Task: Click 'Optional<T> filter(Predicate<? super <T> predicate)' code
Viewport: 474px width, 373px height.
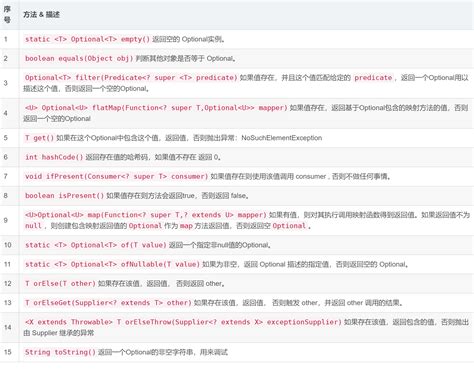Action: [131, 78]
